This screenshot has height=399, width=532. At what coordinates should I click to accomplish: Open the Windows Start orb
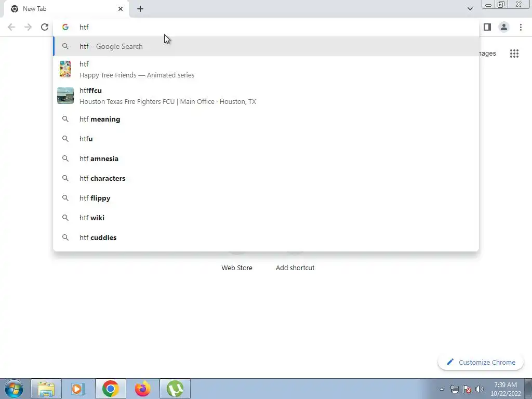14,389
